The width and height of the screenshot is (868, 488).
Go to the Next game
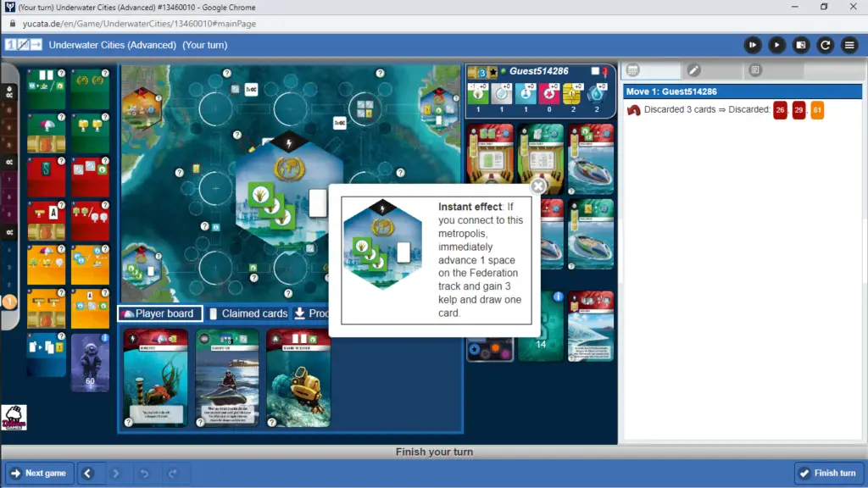click(39, 473)
